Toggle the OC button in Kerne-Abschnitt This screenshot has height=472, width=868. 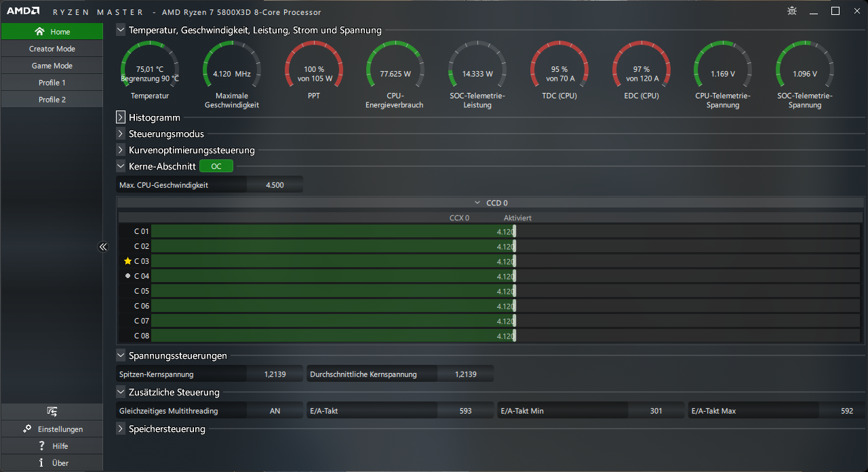[216, 166]
